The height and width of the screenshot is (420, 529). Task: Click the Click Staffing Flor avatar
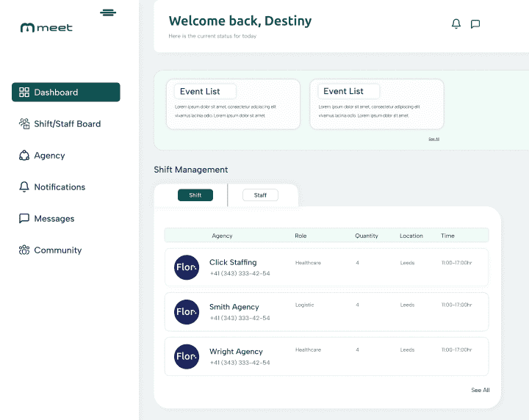187,267
